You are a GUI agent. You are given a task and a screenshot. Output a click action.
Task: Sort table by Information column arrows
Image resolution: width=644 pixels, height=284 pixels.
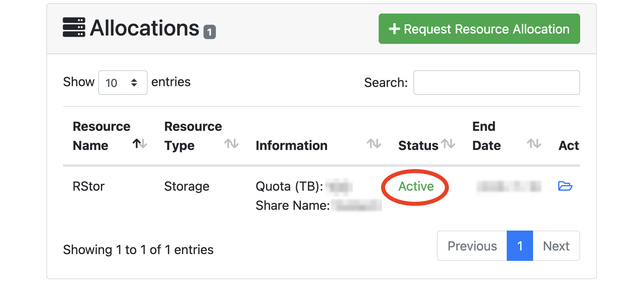tap(373, 145)
